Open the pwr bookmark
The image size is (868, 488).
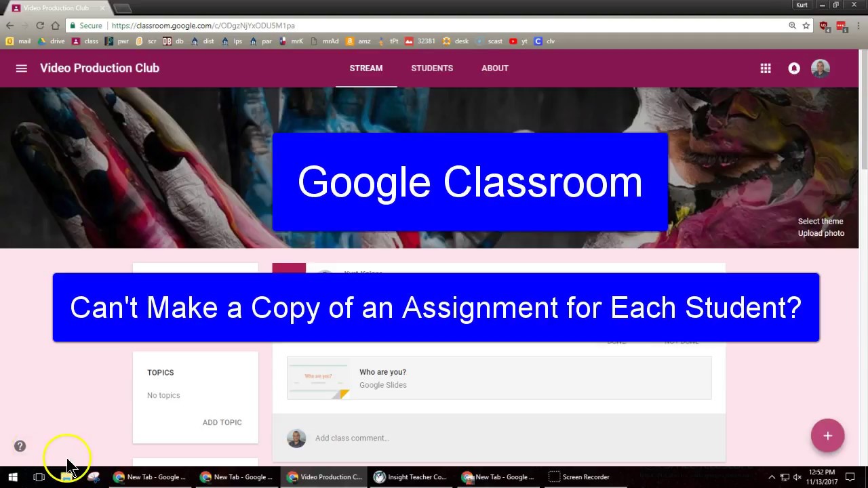[x=117, y=41]
